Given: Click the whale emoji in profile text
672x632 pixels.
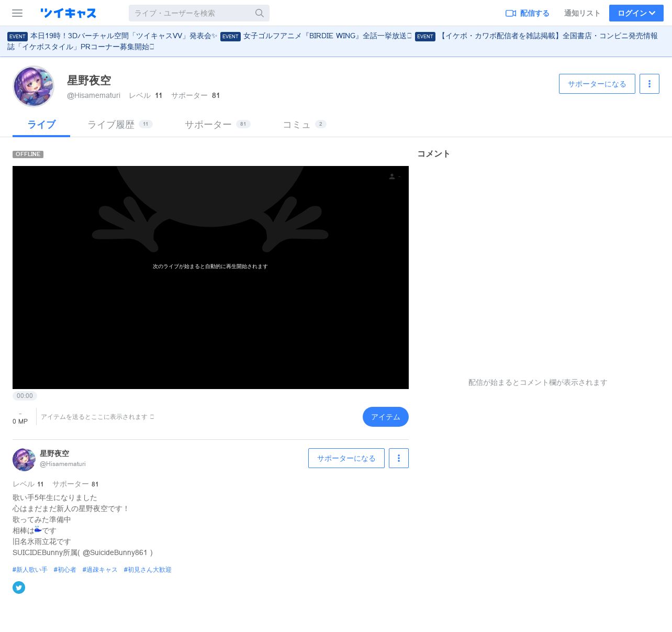Looking at the screenshot, I should pyautogui.click(x=38, y=530).
